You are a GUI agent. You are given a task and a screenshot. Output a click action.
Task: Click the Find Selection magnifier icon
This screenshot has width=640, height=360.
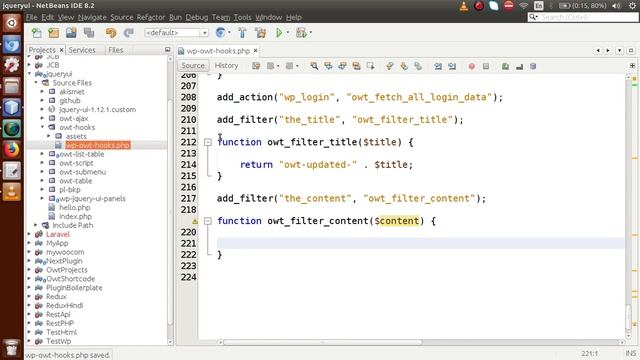click(314, 66)
